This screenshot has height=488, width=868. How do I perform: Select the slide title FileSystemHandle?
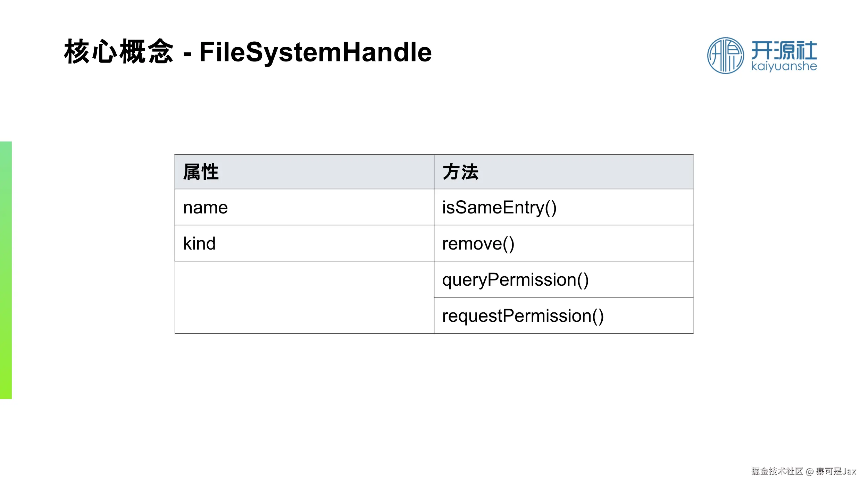[x=315, y=52]
